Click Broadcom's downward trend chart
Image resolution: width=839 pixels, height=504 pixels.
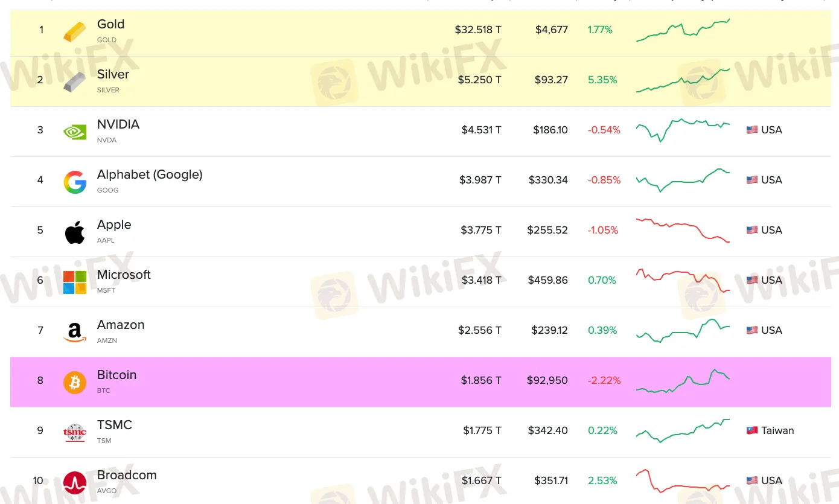coord(682,480)
